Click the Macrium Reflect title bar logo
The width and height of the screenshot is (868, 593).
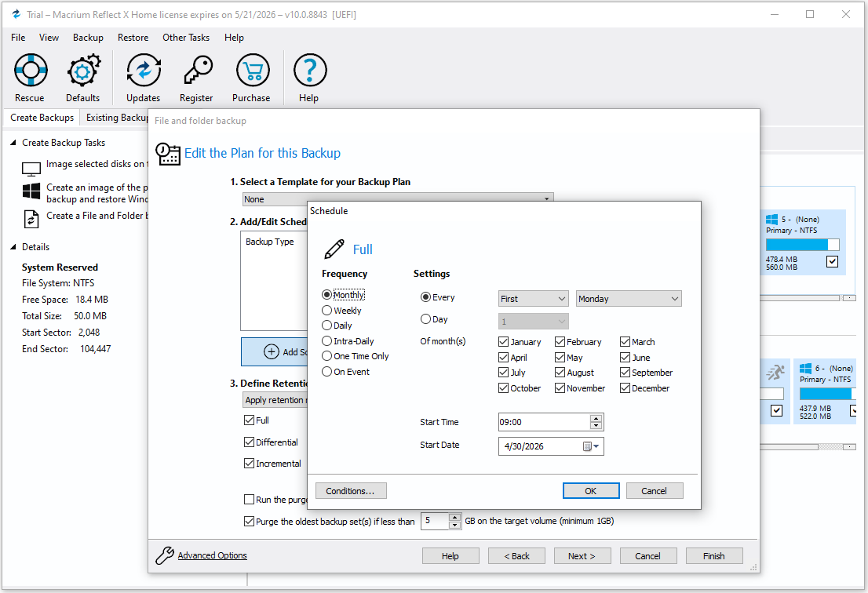point(16,14)
